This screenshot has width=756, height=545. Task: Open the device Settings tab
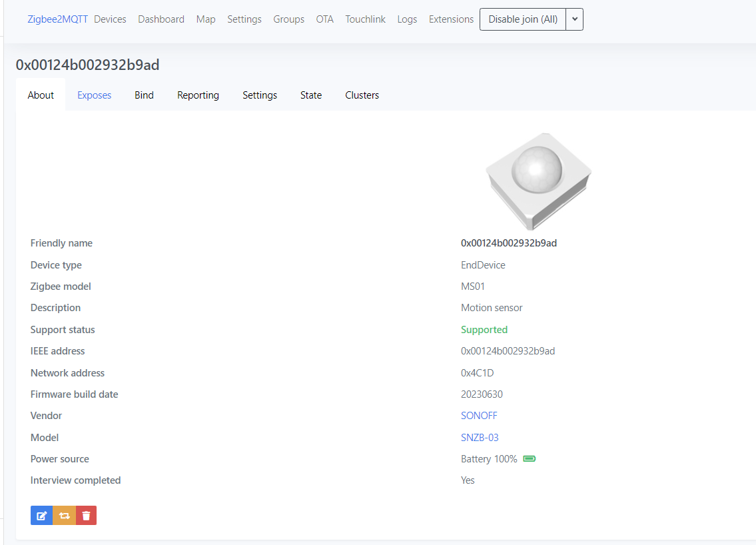260,95
